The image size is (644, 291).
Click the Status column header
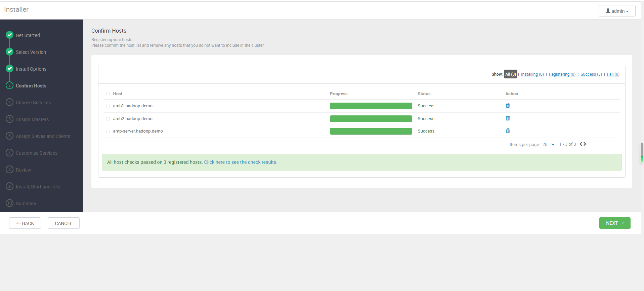(x=424, y=94)
